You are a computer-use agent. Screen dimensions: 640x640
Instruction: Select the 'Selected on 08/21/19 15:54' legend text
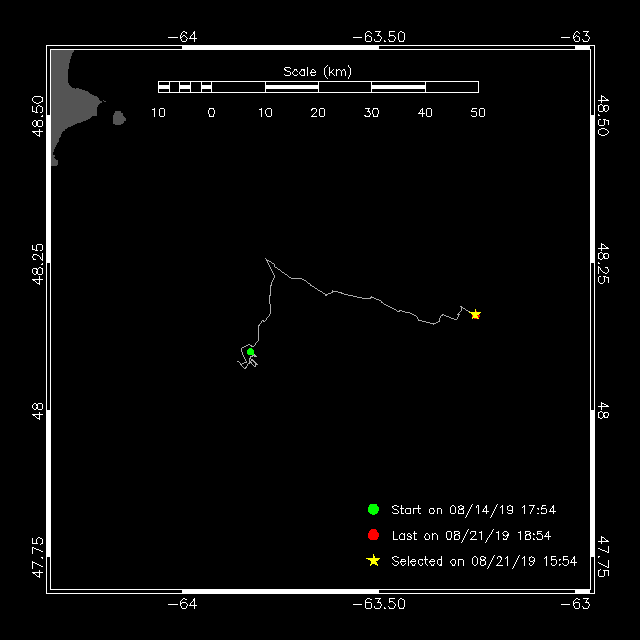point(484,562)
